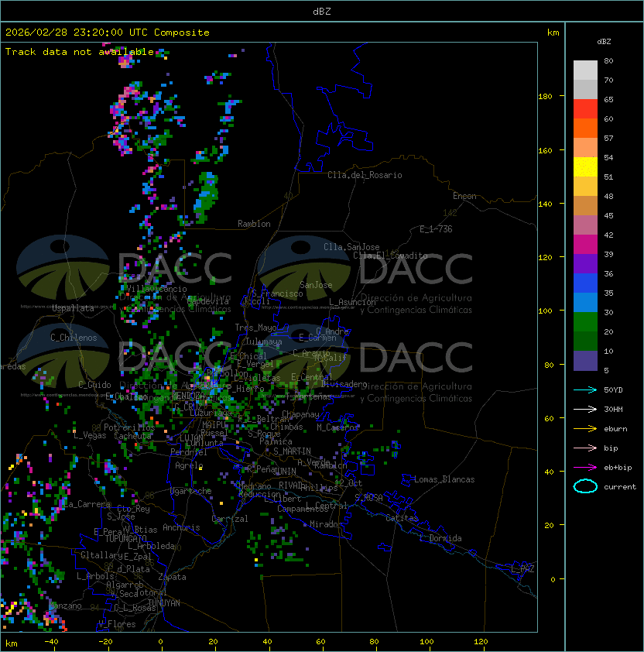Click the 'Ugarteche' place label

pyautogui.click(x=191, y=491)
